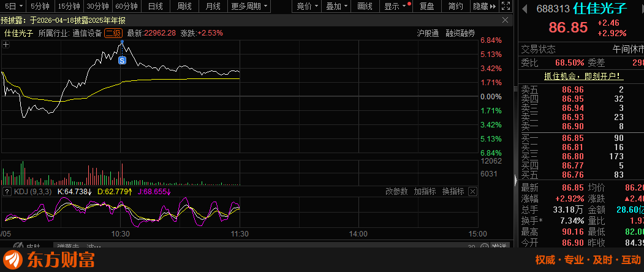Click the 沪股通 tag

click(x=428, y=33)
